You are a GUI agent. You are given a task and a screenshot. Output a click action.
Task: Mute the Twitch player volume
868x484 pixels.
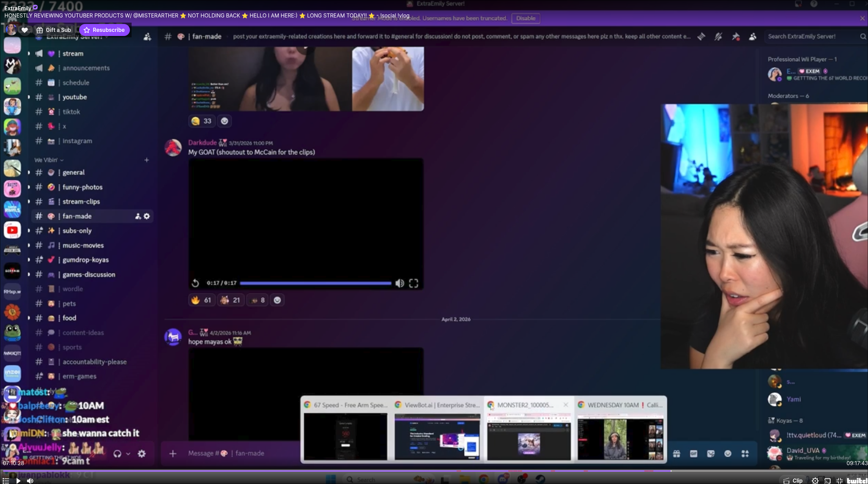coord(30,481)
